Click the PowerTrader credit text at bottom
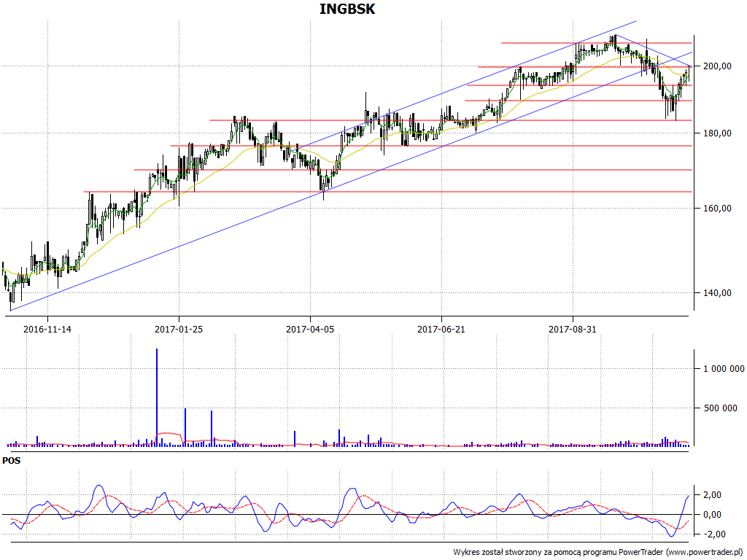747x560 pixels. click(600, 553)
